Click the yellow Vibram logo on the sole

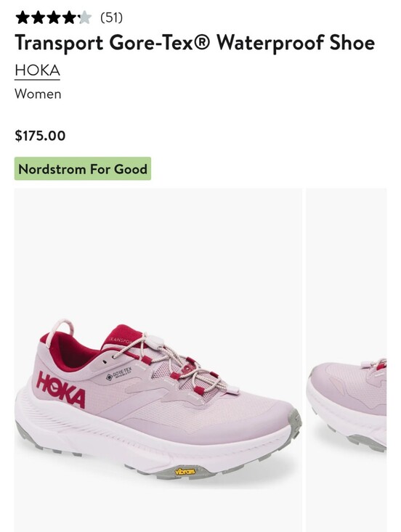(x=185, y=471)
